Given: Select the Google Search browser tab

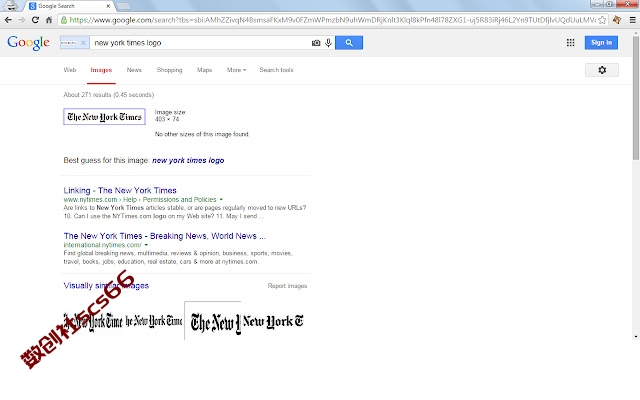Looking at the screenshot, I should coord(69,6).
